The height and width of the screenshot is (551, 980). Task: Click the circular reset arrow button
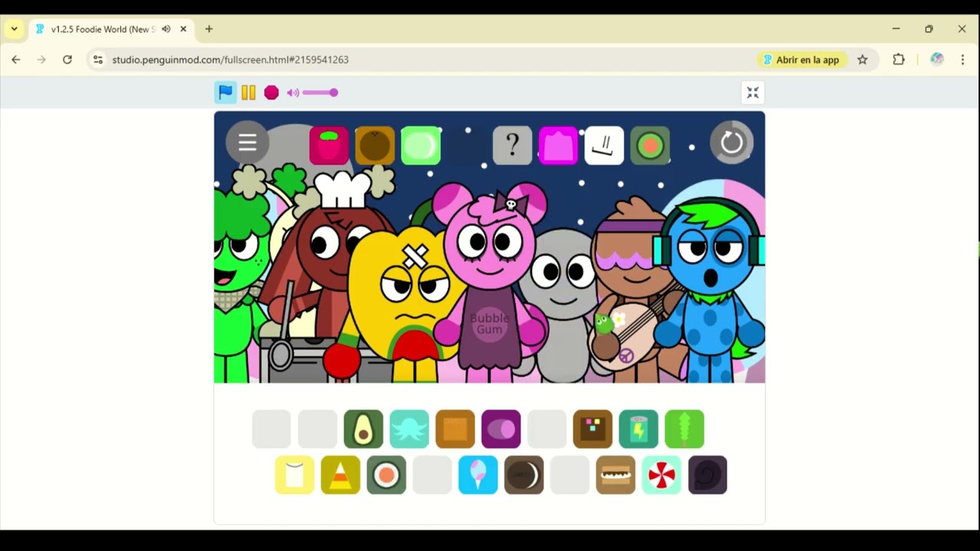pos(731,142)
